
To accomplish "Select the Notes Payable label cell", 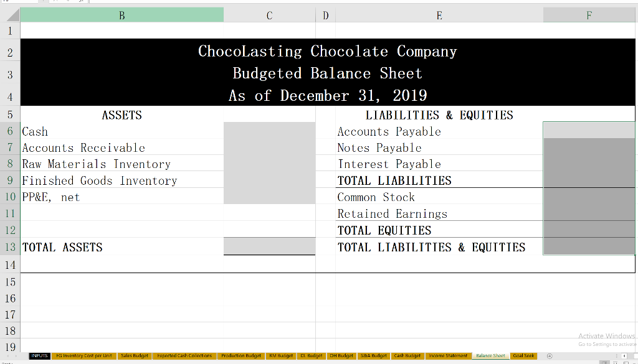I will point(439,147).
